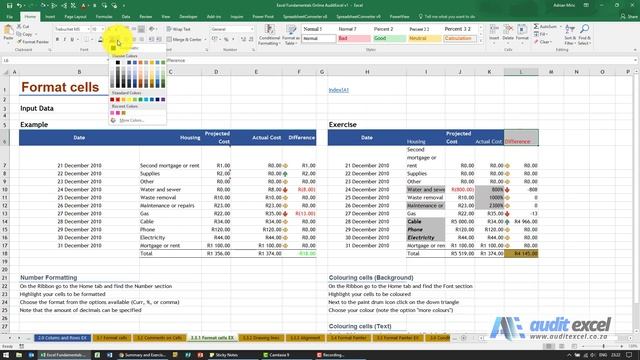Activate the Format Painter
The image size is (640, 360).
33,42
